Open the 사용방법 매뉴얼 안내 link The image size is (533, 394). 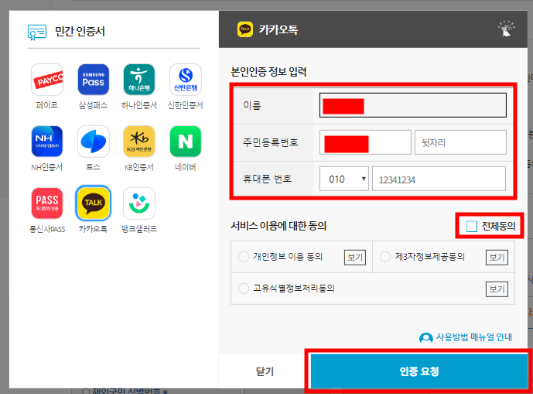[474, 337]
